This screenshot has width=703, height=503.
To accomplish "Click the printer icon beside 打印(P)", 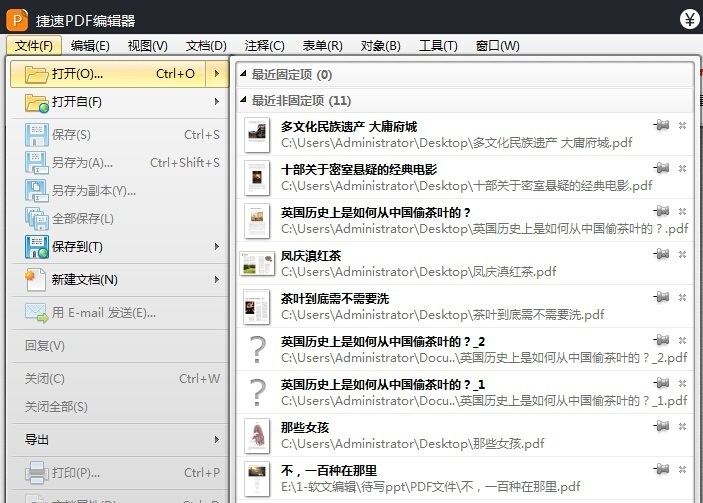I will coord(37,473).
